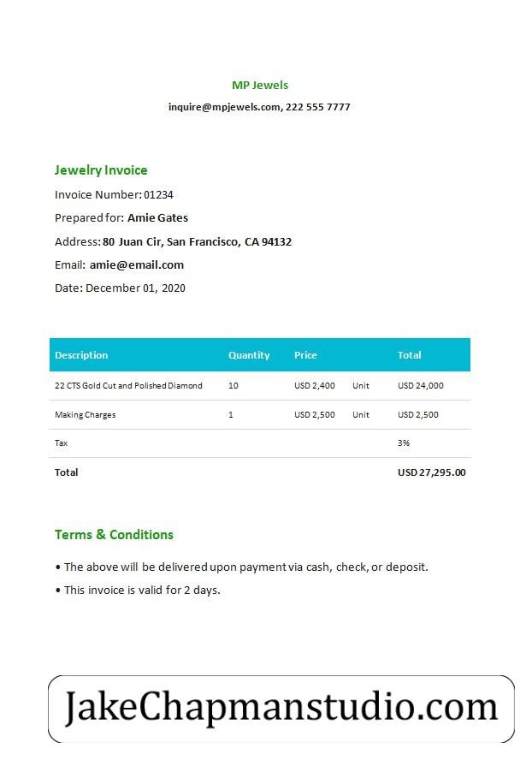This screenshot has width=532, height=760.
Task: Click the date December 01, 2020
Action: point(135,288)
